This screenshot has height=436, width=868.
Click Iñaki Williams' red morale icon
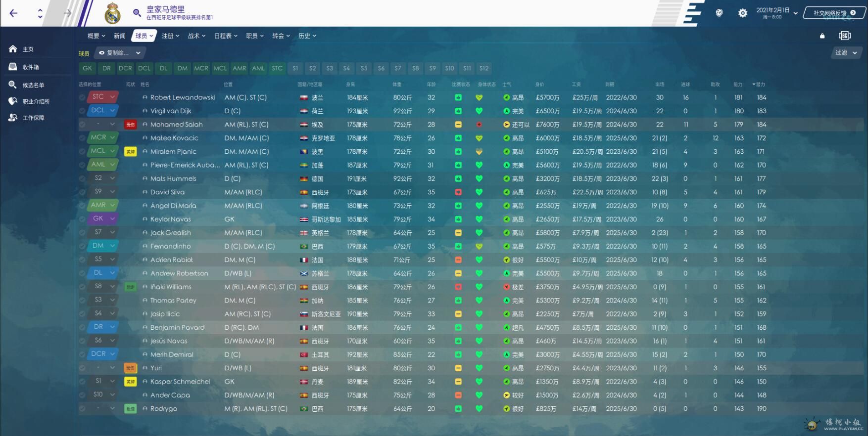[506, 287]
